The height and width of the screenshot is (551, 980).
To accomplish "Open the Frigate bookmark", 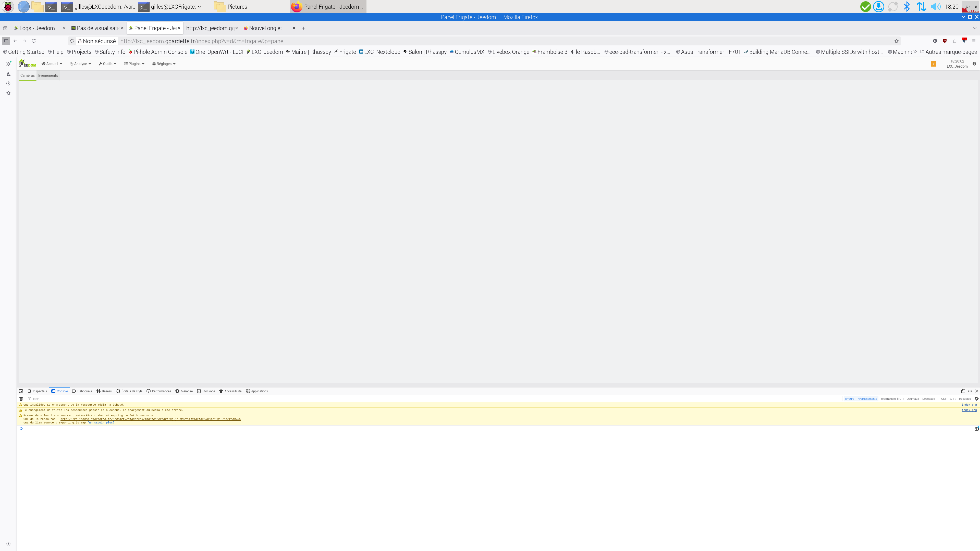I will tap(345, 52).
